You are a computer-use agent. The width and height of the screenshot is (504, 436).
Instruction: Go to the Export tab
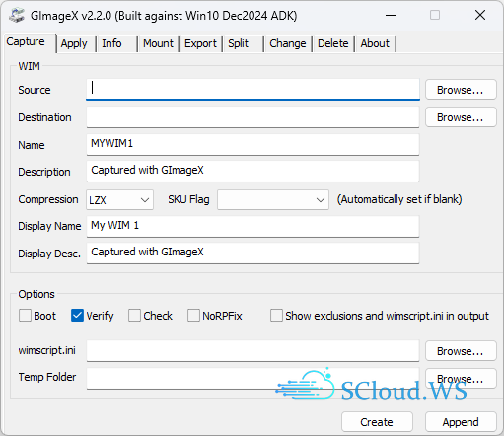coord(200,43)
